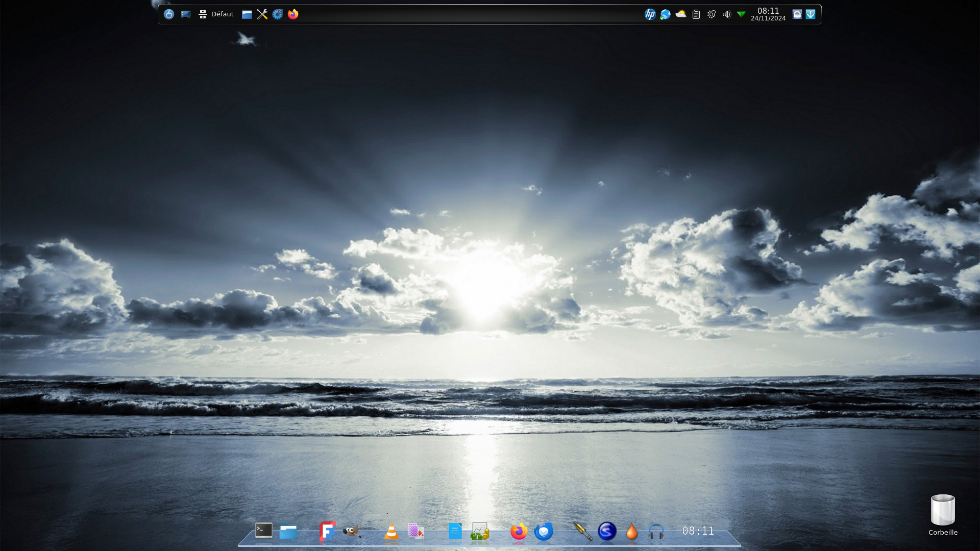
Task: Launch the terminal from the dock
Action: click(x=264, y=531)
